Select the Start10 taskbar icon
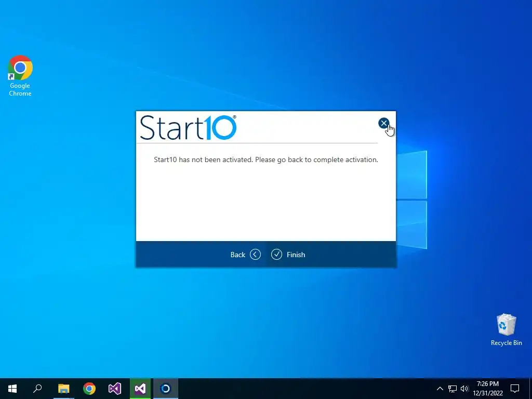 pos(166,389)
